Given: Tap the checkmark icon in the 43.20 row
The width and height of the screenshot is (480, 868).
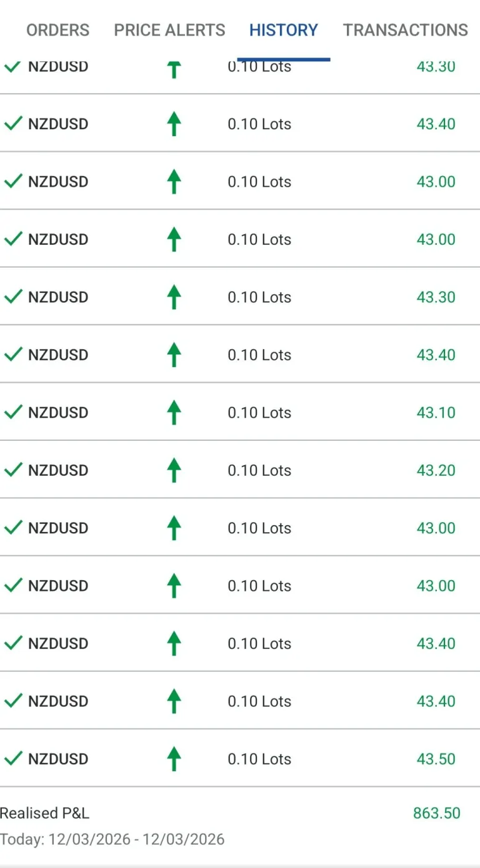Looking at the screenshot, I should click(x=13, y=470).
